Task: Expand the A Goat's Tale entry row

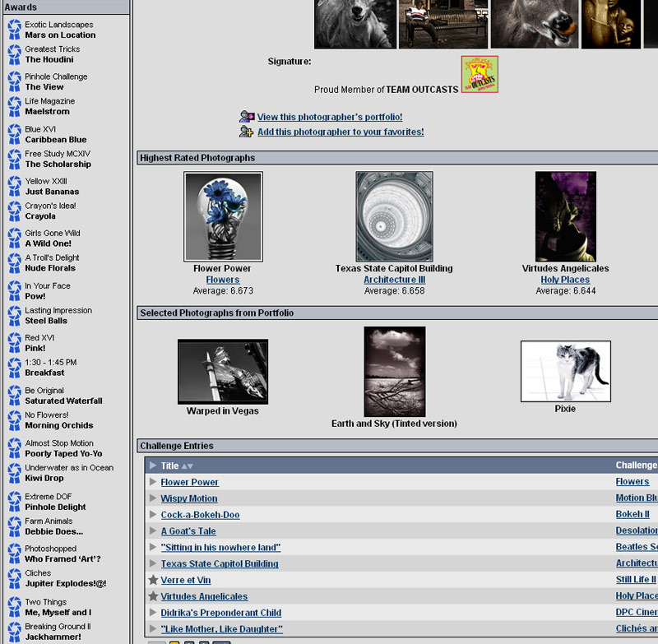Action: tap(153, 530)
